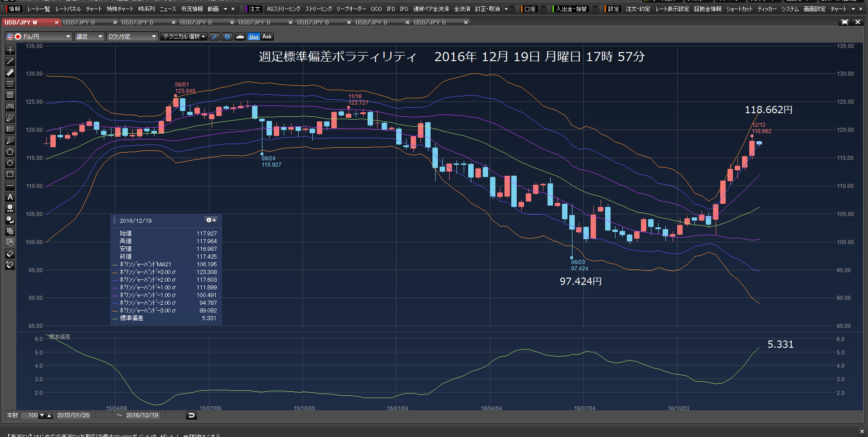Select the ruler measurement tool
Viewport: 868px width, 437px height.
[10, 72]
